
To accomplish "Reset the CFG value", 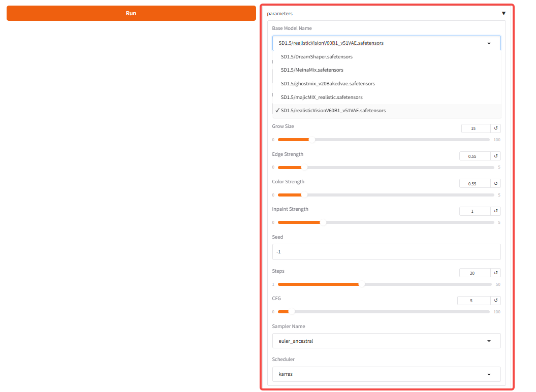I will pyautogui.click(x=496, y=301).
